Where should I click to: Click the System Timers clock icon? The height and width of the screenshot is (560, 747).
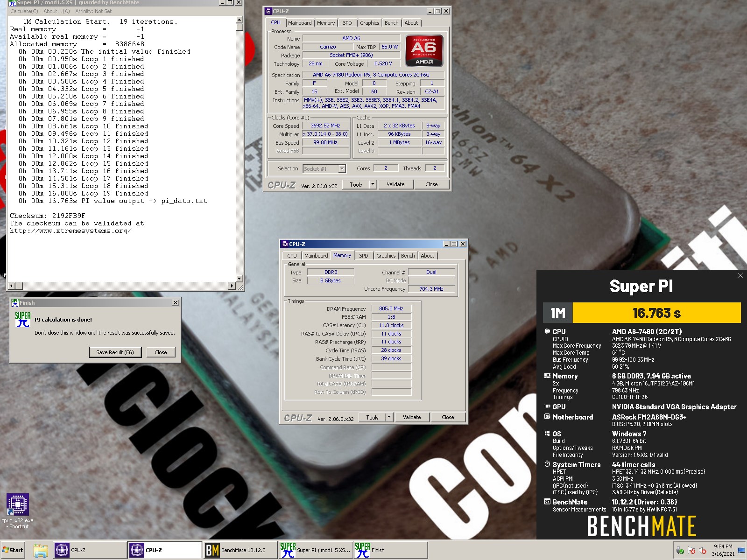[x=547, y=464]
